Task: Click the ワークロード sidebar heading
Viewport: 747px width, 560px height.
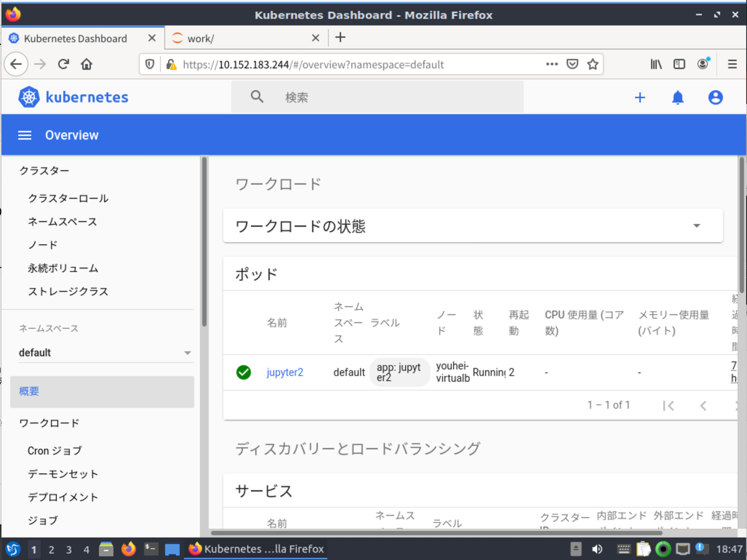Action: [x=49, y=423]
